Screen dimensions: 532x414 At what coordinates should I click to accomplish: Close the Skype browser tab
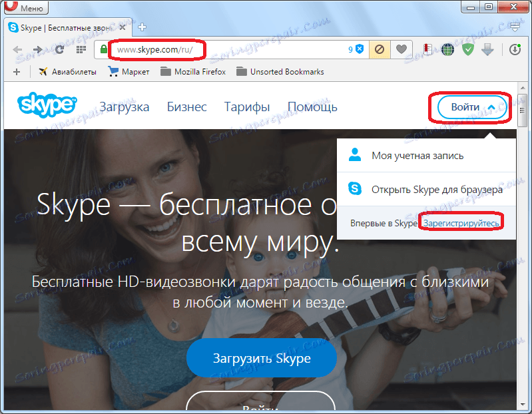tap(123, 27)
